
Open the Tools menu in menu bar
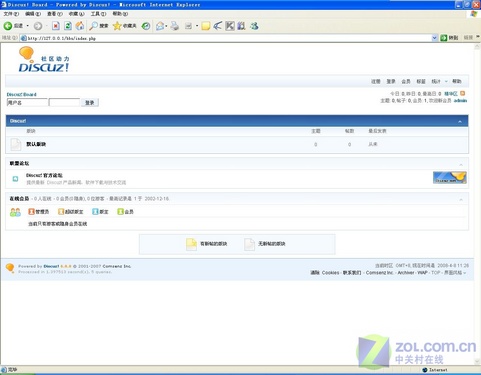coord(98,14)
